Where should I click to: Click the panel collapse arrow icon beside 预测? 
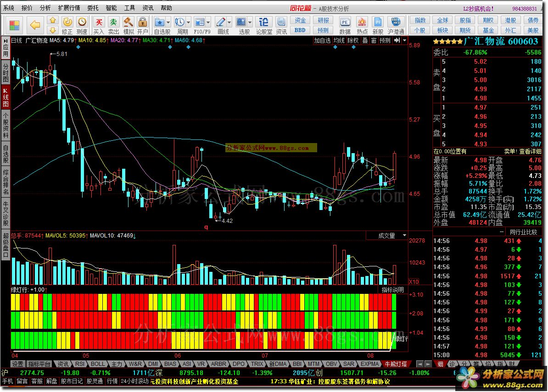(x=397, y=40)
